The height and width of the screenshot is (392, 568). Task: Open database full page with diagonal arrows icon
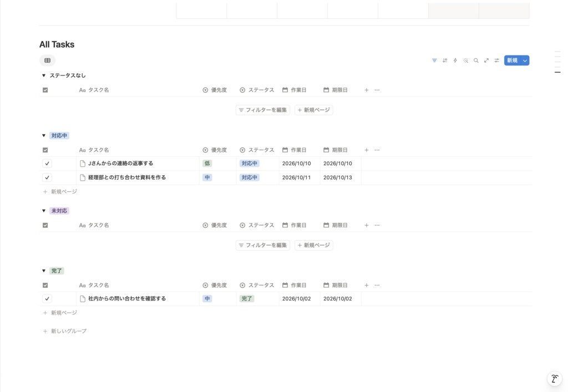pyautogui.click(x=486, y=60)
